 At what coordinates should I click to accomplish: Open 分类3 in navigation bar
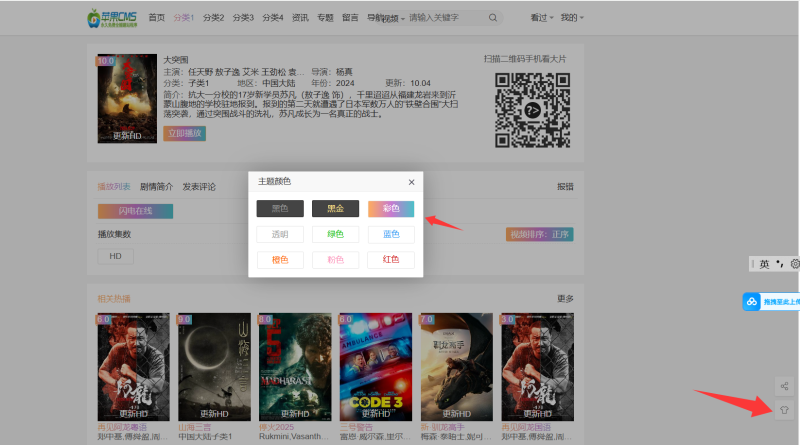pos(243,18)
